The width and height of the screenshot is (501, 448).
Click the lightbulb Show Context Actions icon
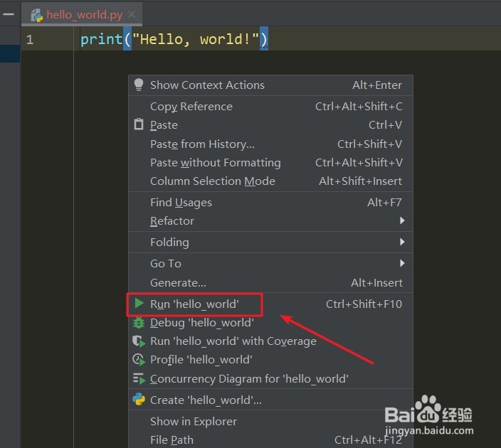click(138, 85)
